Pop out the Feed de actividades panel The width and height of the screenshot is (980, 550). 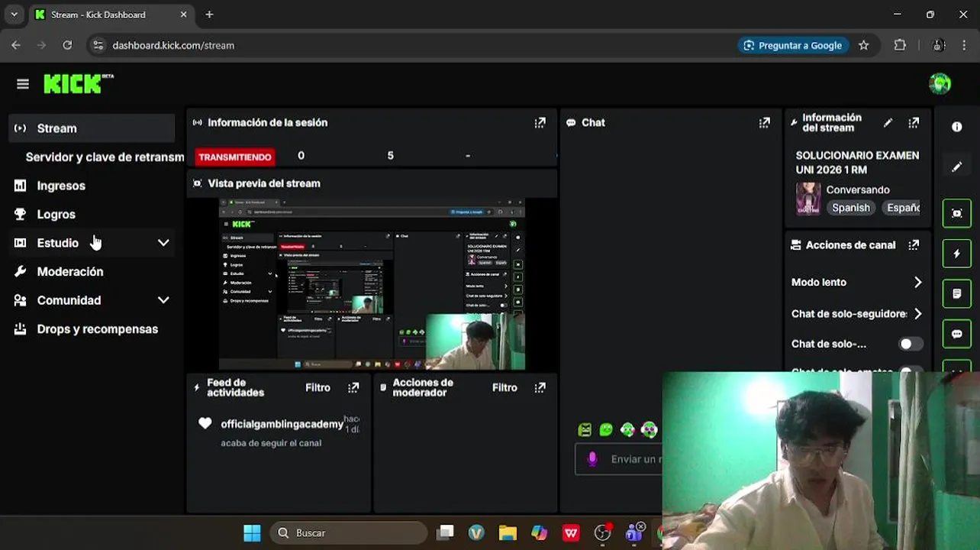353,388
